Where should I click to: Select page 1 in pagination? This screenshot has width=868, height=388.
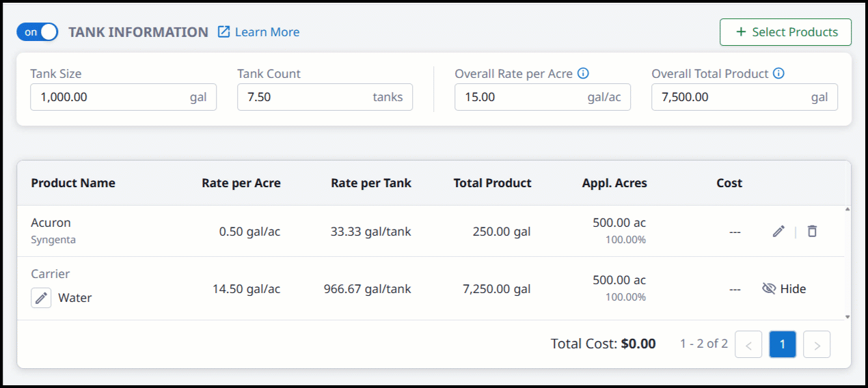point(783,344)
